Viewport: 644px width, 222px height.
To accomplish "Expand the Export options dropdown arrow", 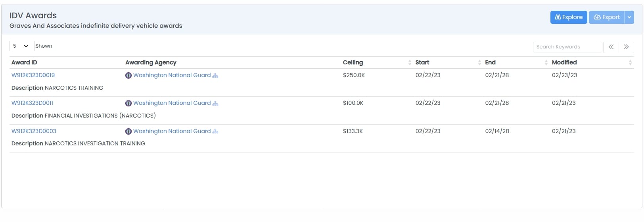I will (629, 17).
